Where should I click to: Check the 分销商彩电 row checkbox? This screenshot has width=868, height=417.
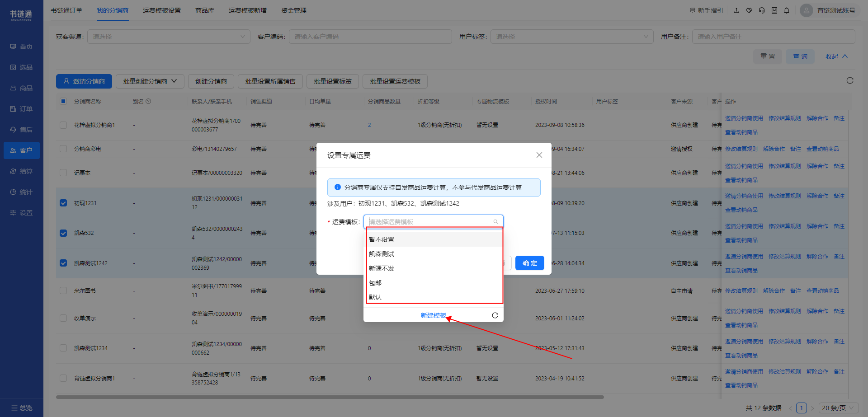point(63,149)
